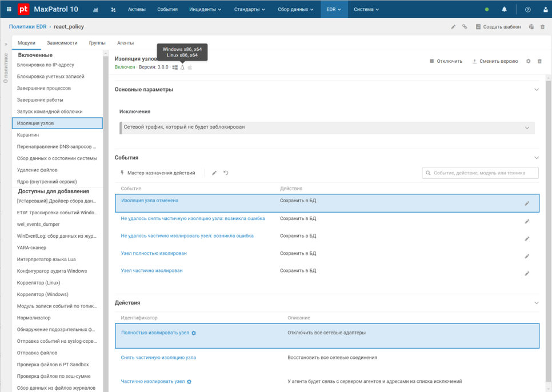
Task: Click the pencil icon in events toolbar
Action: coord(214,173)
